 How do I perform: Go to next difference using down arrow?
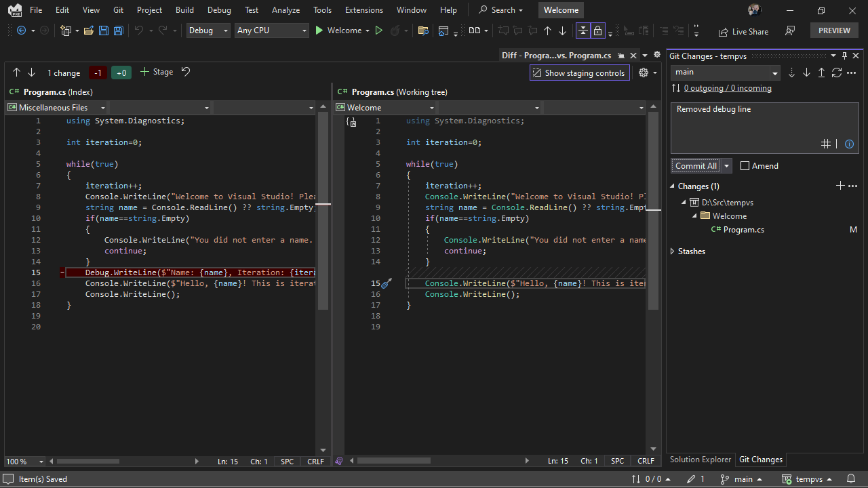point(31,73)
